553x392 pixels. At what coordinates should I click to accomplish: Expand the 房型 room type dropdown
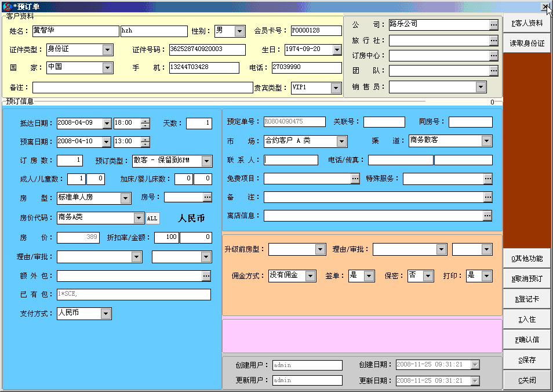pos(125,198)
